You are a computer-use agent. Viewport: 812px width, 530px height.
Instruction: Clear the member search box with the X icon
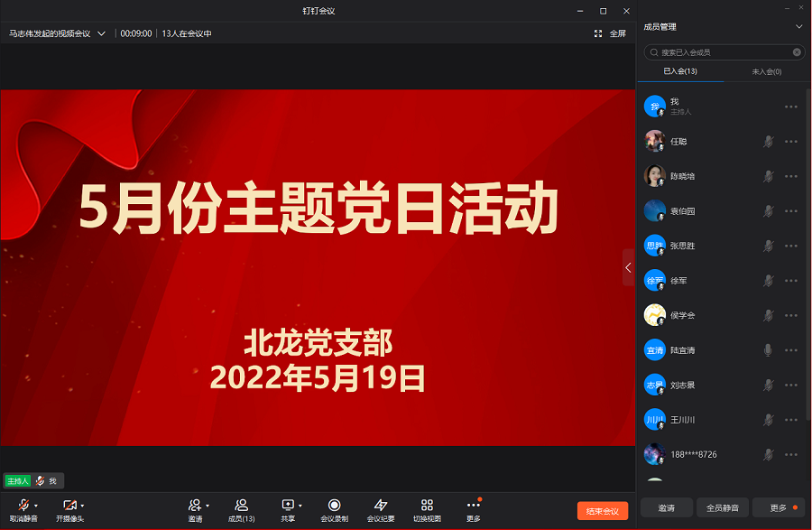click(797, 52)
